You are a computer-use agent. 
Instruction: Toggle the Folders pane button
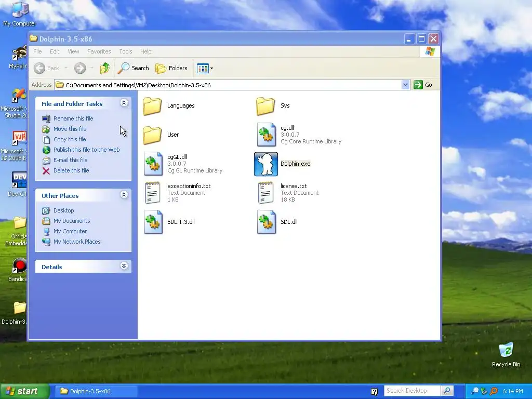pyautogui.click(x=171, y=68)
